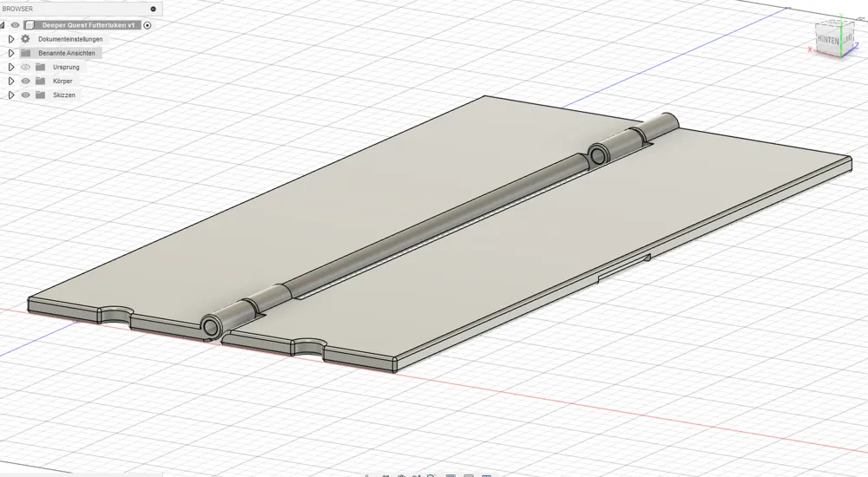This screenshot has width=868, height=477.
Task: Select the top face of the left hinge plate
Action: (310, 216)
